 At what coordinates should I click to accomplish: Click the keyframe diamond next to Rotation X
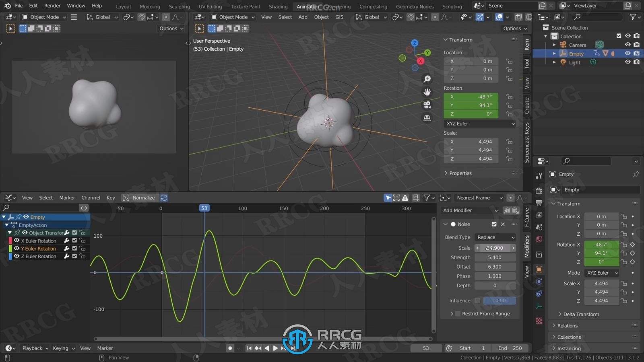632,245
